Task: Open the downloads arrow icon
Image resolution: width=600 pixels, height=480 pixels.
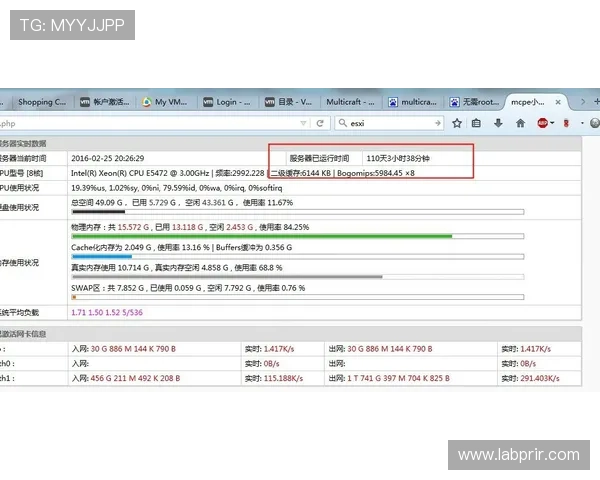Action: click(x=498, y=123)
